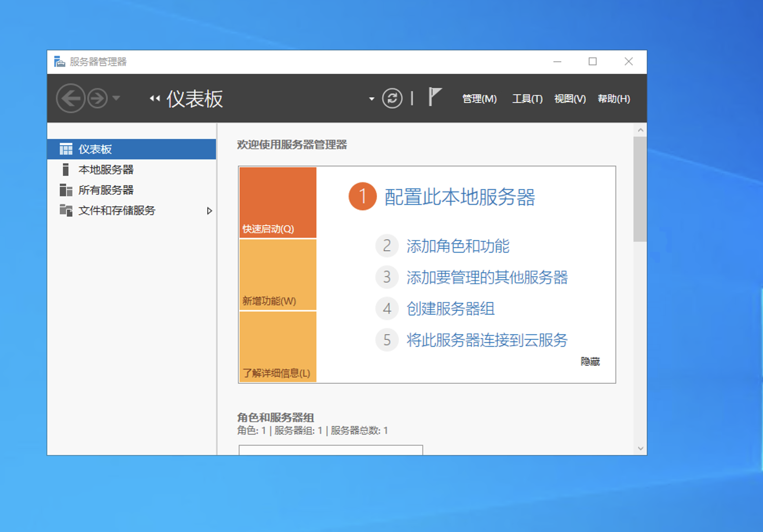Viewport: 763px width, 532px height.
Task: Click the orange step 1 circle
Action: [362, 196]
